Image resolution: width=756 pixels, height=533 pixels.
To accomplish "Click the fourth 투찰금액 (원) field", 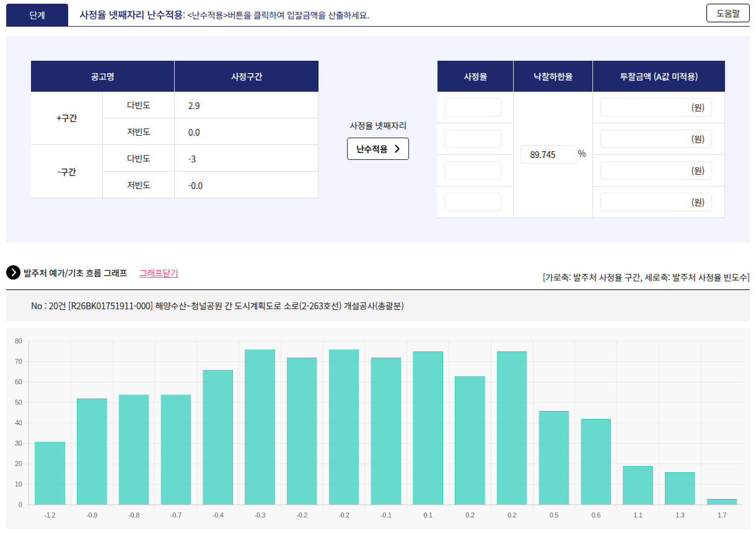I will tap(656, 202).
